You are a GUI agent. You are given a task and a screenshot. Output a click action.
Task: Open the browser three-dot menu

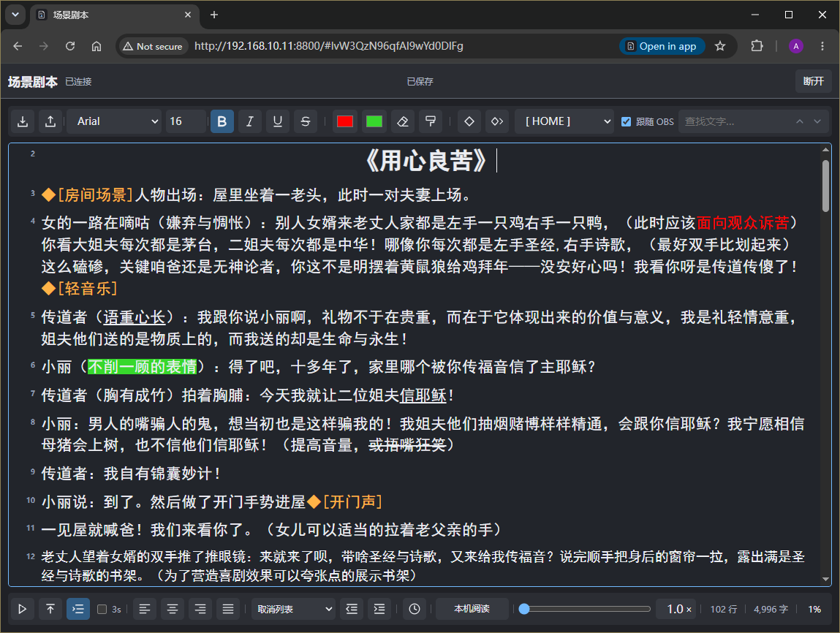tap(822, 46)
